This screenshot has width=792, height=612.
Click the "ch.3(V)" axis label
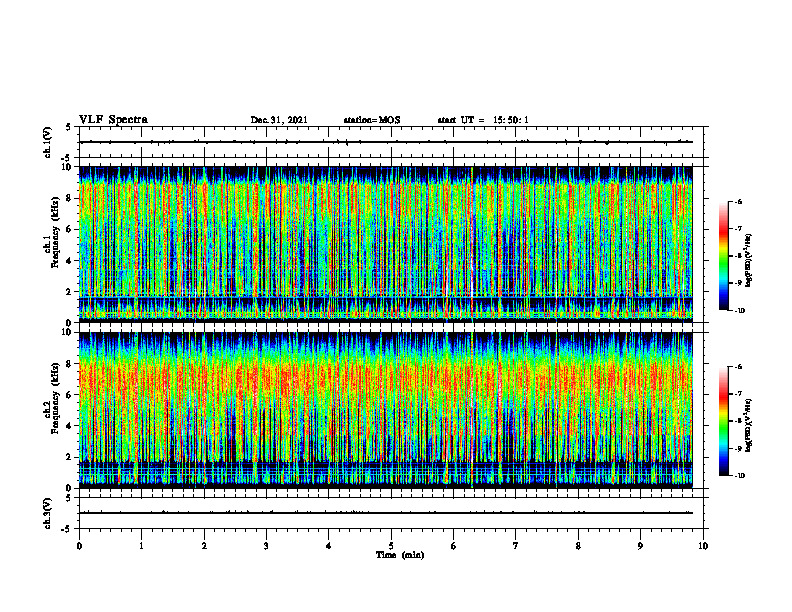pos(48,514)
